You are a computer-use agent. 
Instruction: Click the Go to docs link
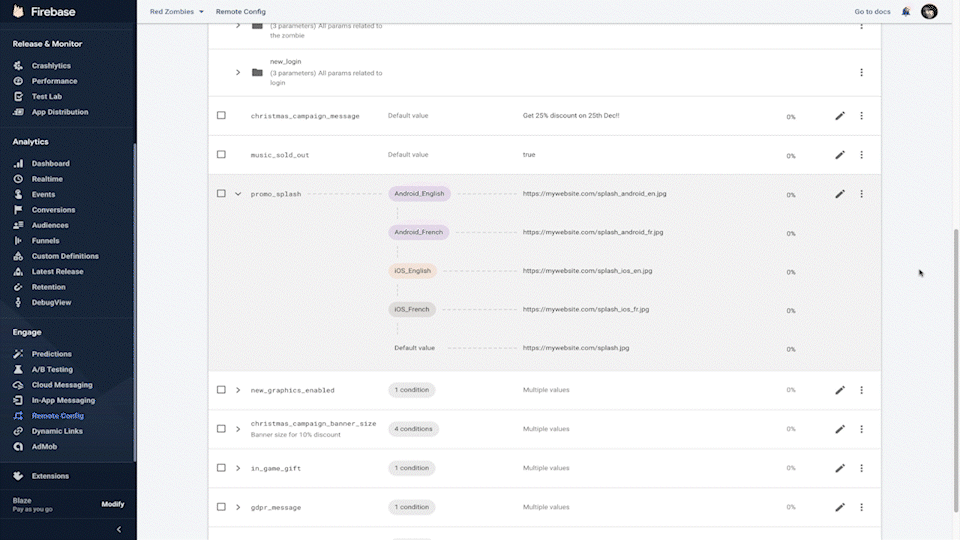[x=872, y=12]
